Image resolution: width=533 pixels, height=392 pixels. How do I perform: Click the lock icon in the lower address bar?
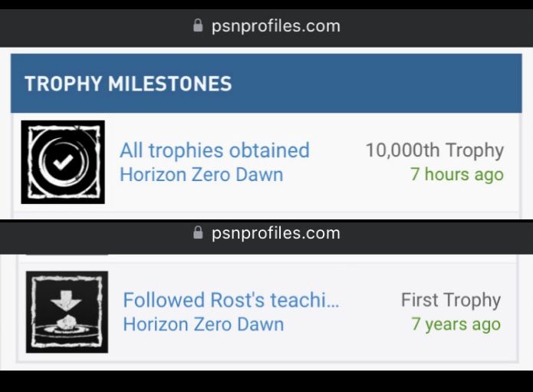[199, 232]
